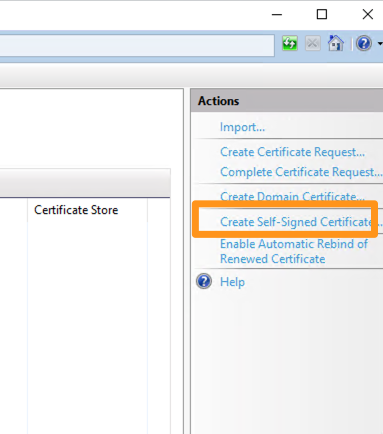Maximize the IIS Manager window

point(322,14)
